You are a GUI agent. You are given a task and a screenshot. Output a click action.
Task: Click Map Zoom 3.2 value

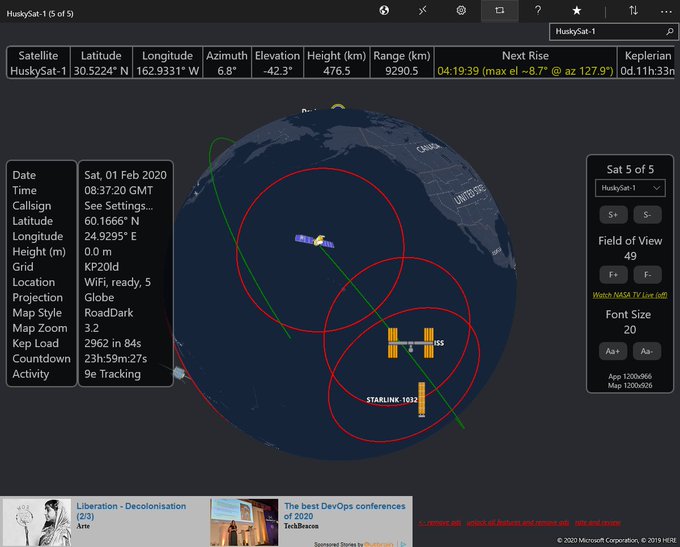(92, 328)
